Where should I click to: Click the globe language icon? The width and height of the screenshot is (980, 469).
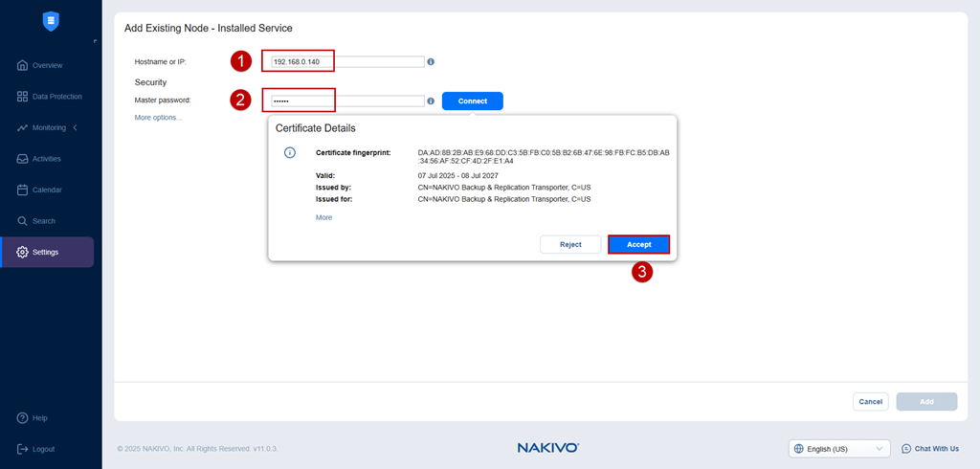click(x=799, y=448)
